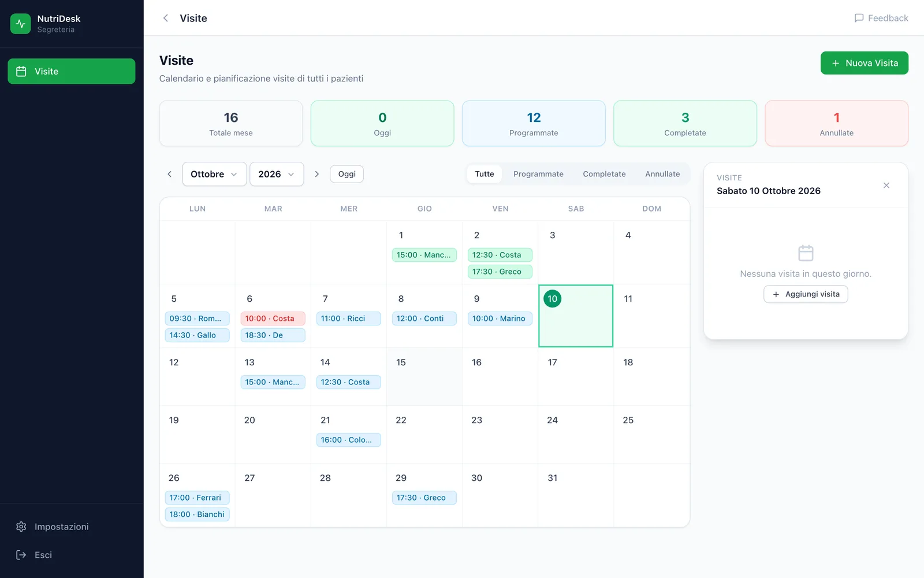Open the Feedback link
This screenshot has width=924, height=578.
point(881,18)
